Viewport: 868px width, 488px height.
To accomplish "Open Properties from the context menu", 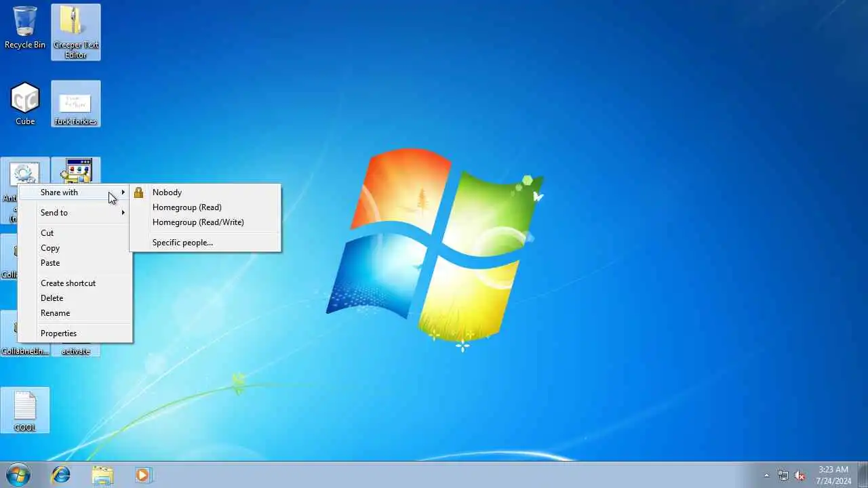I will click(x=75, y=333).
